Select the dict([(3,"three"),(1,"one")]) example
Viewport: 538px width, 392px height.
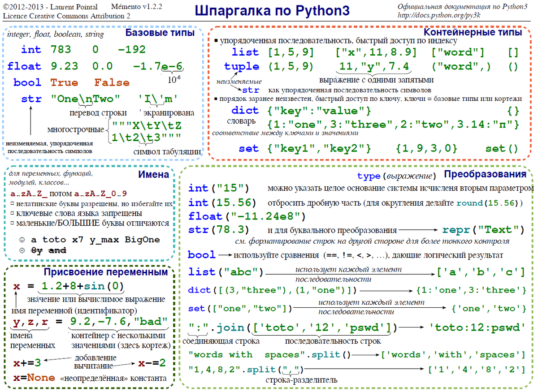click(273, 290)
